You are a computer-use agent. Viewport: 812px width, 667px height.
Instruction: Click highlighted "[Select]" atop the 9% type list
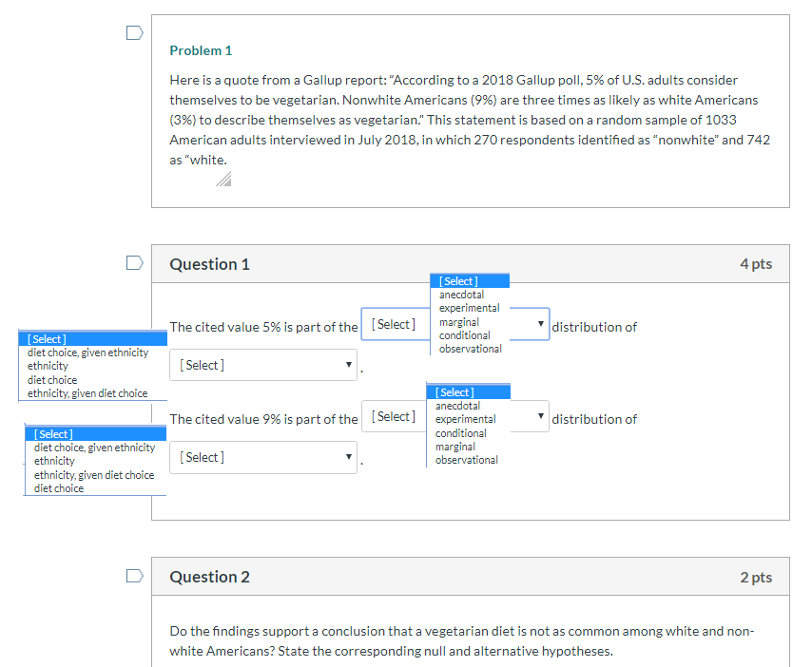(455, 392)
